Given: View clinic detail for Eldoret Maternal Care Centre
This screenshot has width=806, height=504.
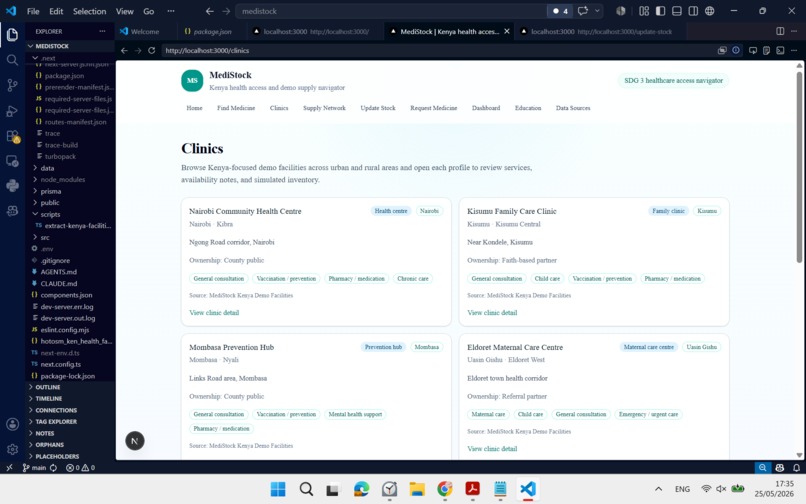Looking at the screenshot, I should pos(492,449).
